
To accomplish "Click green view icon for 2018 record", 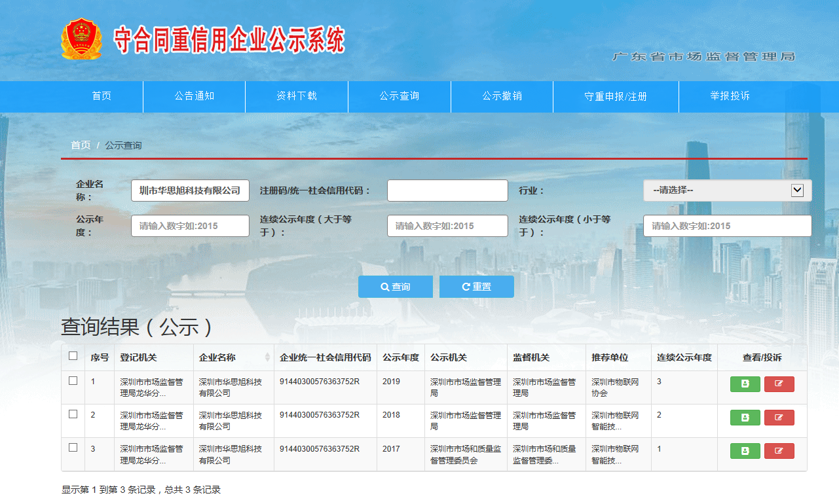I will tap(745, 418).
